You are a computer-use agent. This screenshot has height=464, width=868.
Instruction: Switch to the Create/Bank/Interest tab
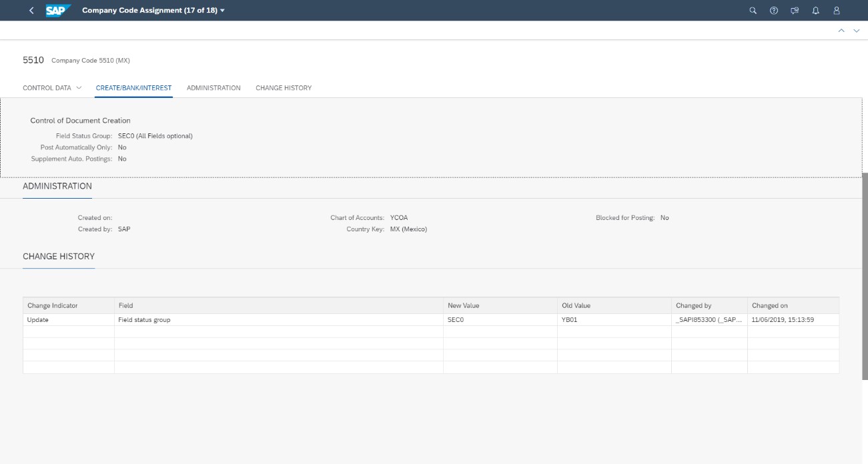click(x=133, y=88)
